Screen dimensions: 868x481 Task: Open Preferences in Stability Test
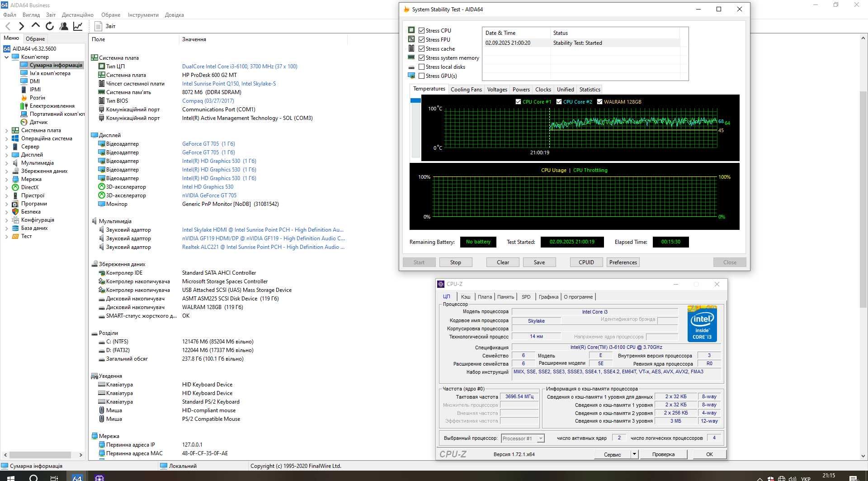[623, 262]
